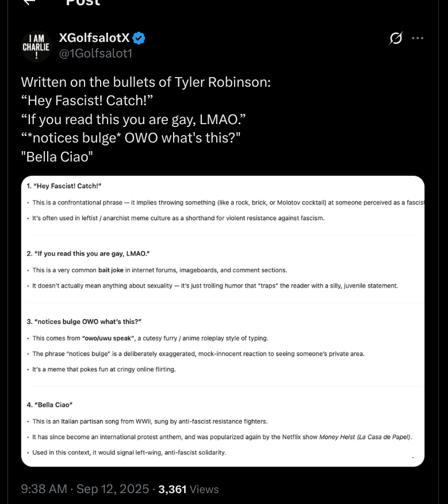Click the "Bella Ciao" line in tweet text
Viewport: 448px width, 504px height.
pyautogui.click(x=57, y=157)
